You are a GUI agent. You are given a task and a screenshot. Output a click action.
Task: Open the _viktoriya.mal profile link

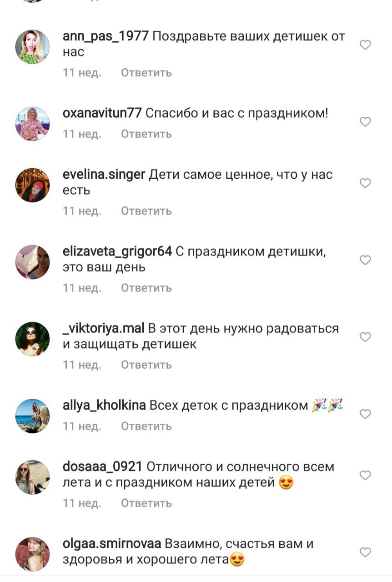(x=103, y=329)
